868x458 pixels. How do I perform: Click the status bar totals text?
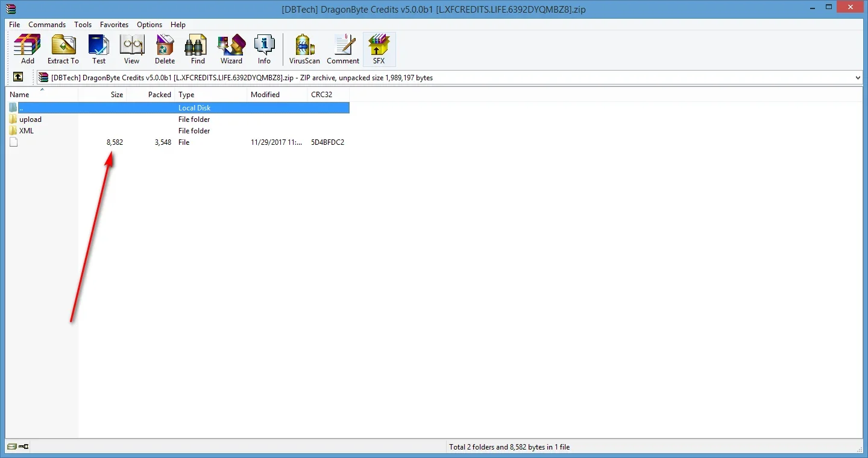pos(509,447)
